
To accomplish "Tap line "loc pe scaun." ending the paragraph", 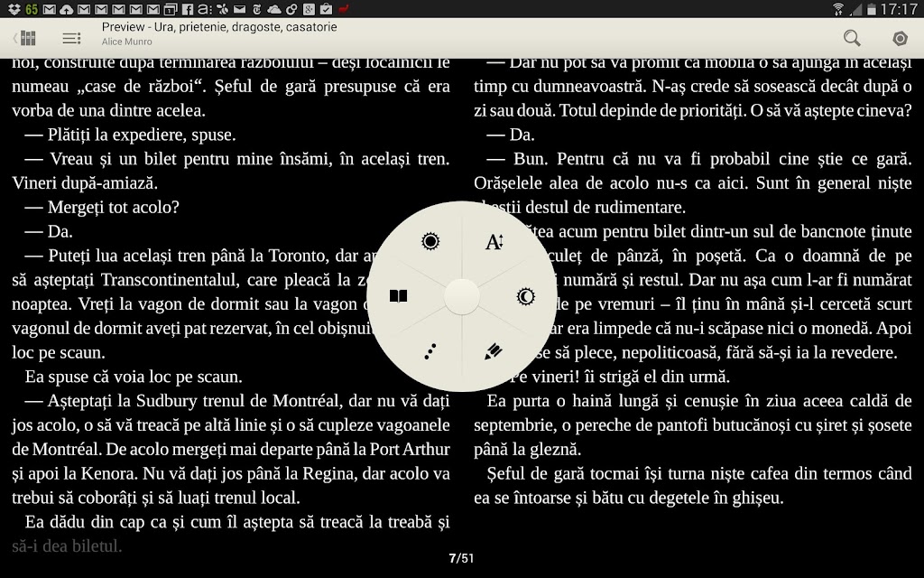I will click(x=59, y=352).
